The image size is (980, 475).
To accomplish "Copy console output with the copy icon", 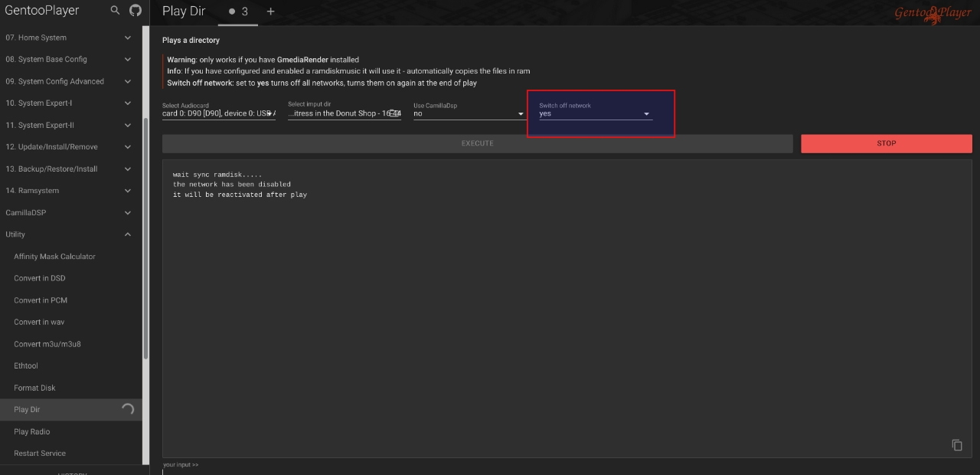I will click(x=957, y=445).
